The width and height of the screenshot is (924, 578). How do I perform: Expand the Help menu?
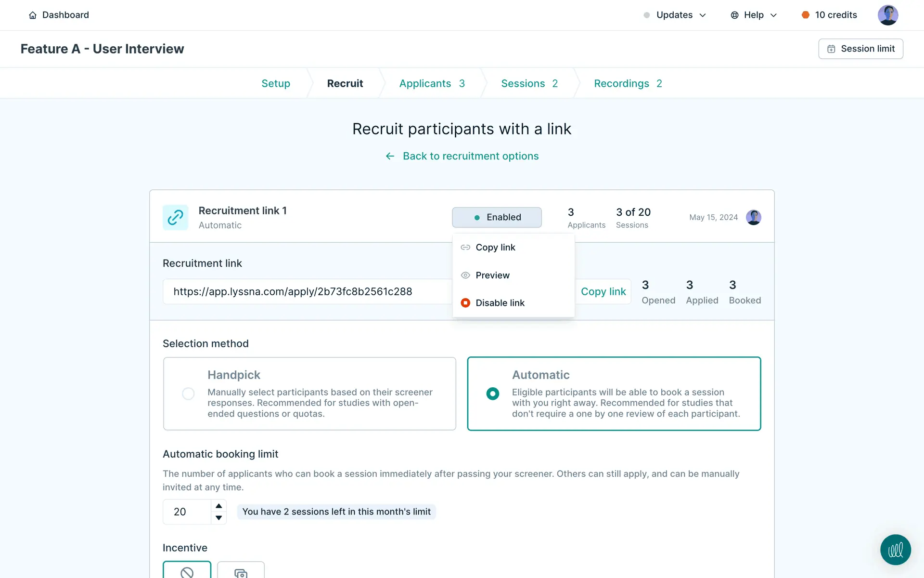click(754, 15)
